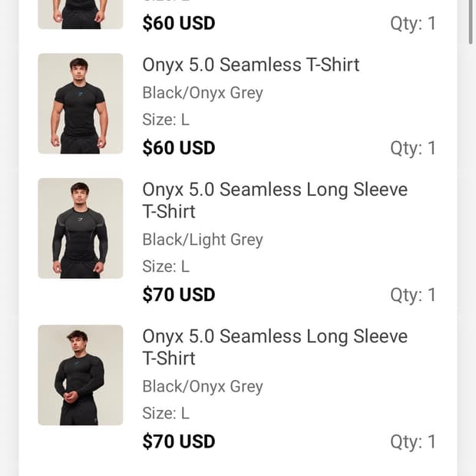Open the bottom Black/Onyx Grey long sleeve photo
The width and height of the screenshot is (476, 476).
pos(80,375)
